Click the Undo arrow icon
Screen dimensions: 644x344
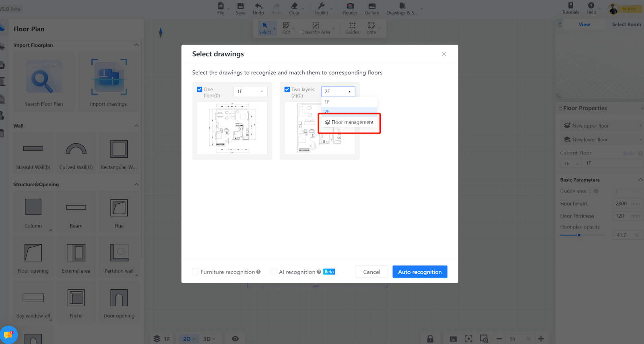(258, 6)
